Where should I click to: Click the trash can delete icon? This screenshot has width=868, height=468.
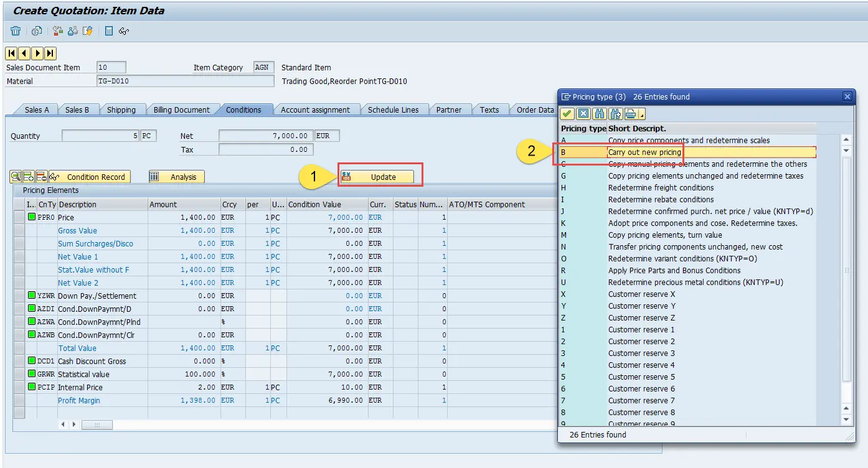coord(16,31)
